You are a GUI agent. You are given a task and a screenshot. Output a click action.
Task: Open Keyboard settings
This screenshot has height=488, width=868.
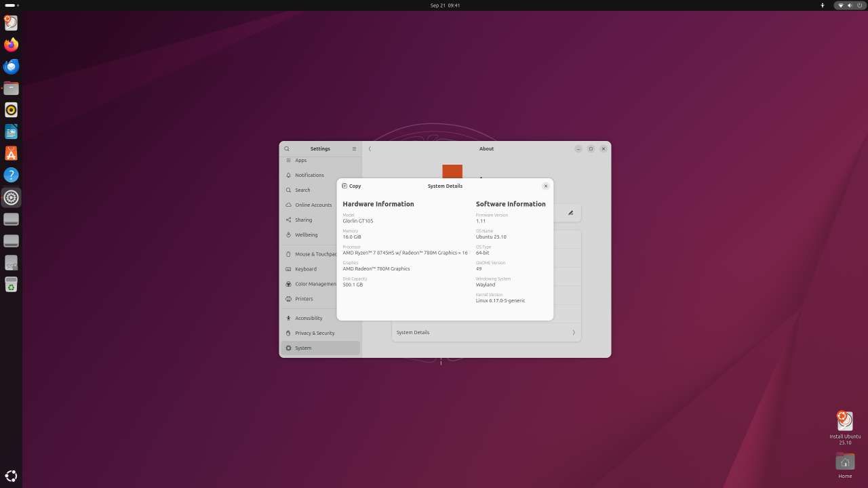pyautogui.click(x=321, y=269)
